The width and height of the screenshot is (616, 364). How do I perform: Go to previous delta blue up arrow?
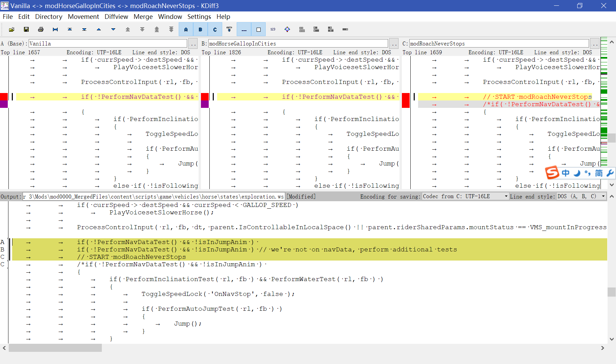(99, 30)
